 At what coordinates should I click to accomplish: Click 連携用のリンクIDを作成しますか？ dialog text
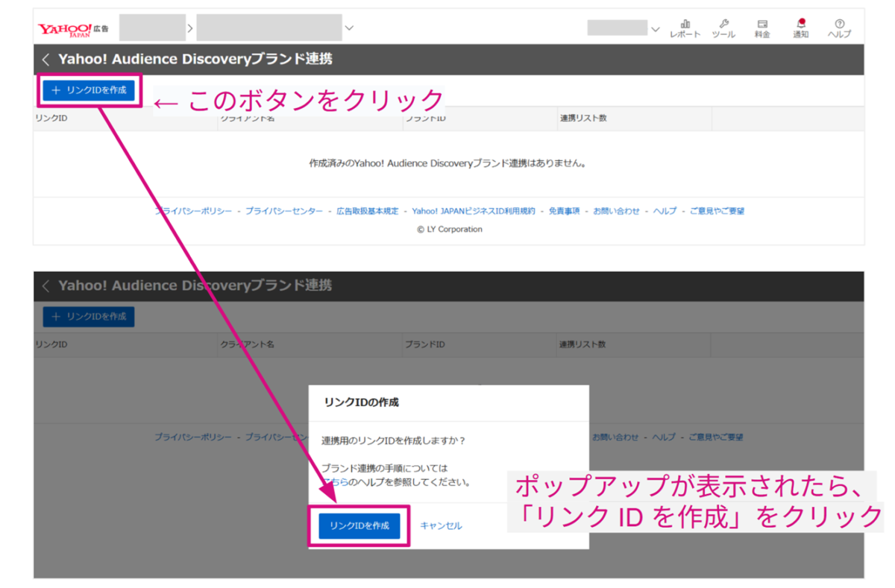pyautogui.click(x=393, y=440)
